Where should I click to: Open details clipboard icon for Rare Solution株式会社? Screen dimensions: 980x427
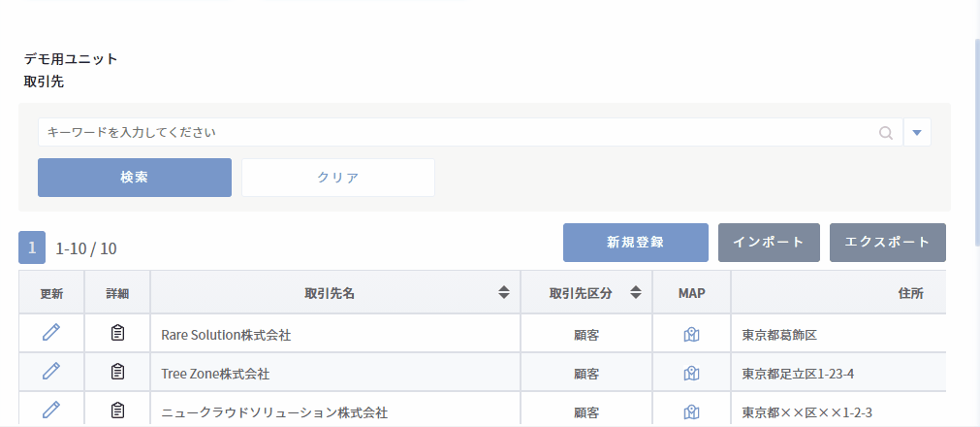(117, 333)
